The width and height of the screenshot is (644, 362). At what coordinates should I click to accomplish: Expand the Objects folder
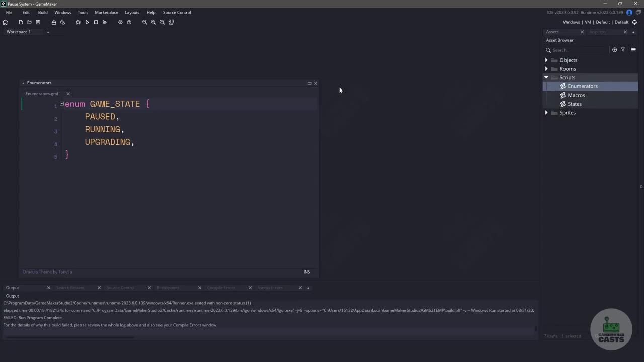point(546,60)
